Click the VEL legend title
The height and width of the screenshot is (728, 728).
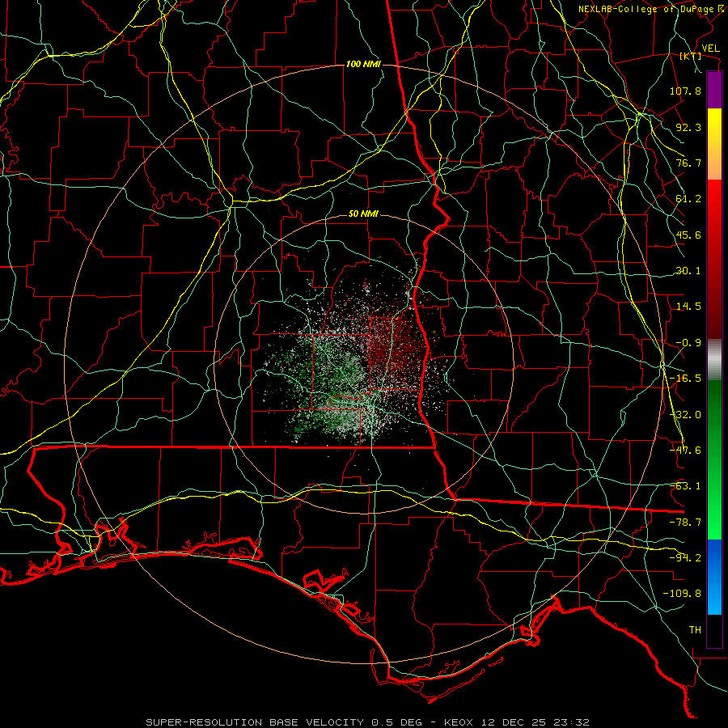(710, 49)
